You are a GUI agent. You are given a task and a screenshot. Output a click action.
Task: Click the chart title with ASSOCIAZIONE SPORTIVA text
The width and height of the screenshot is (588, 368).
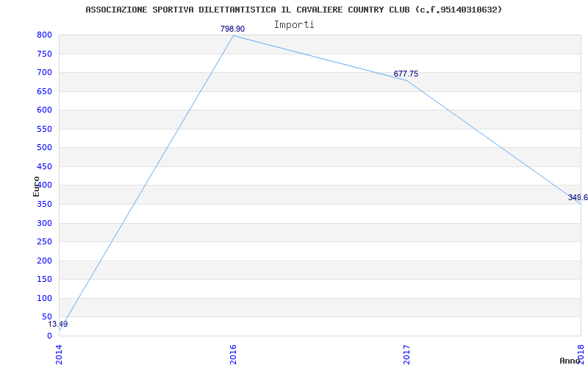tap(293, 10)
